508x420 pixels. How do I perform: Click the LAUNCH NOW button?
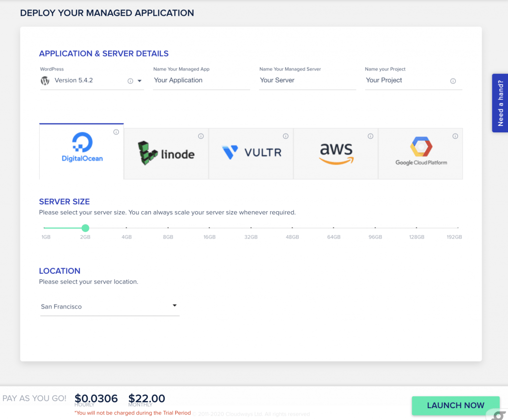tap(455, 406)
